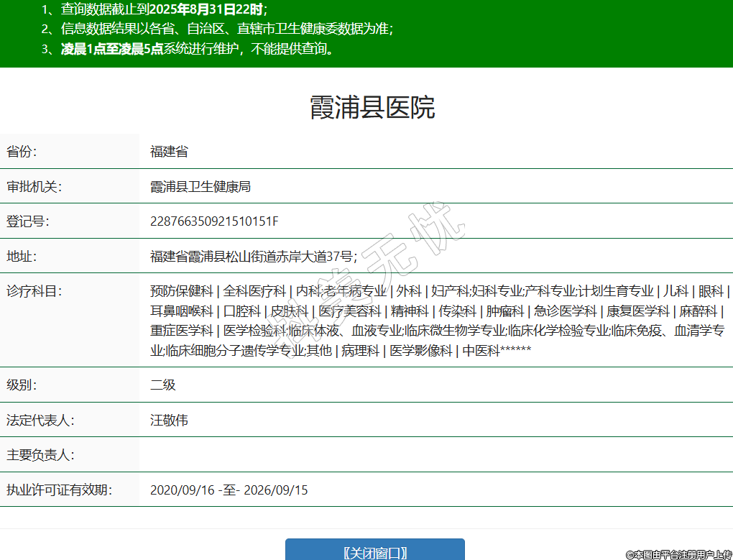This screenshot has width=733, height=560.
Task: Click the 主要负责人 row label
Action: pyautogui.click(x=40, y=455)
